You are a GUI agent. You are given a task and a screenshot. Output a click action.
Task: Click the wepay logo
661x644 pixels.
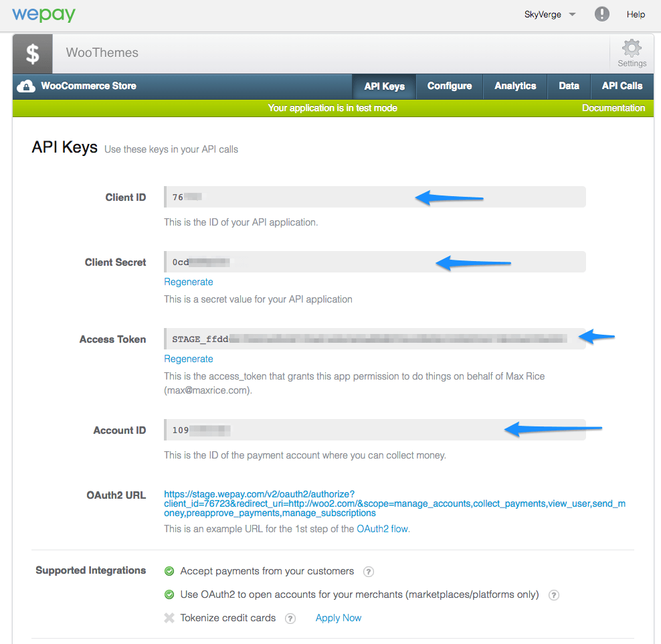pyautogui.click(x=43, y=14)
